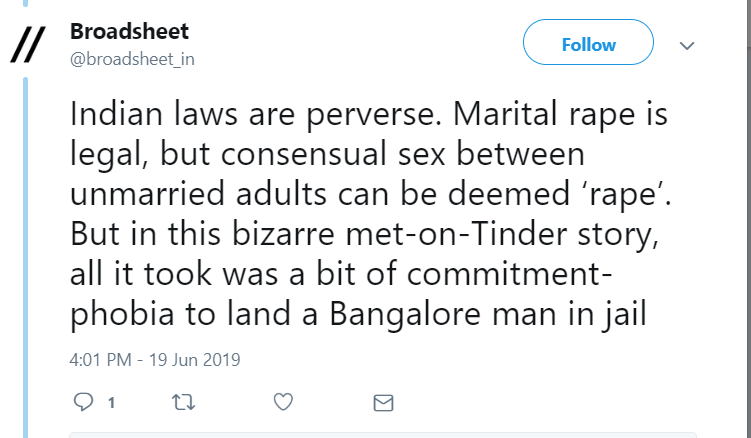This screenshot has height=438, width=751.
Task: Expand the tweet options chevron
Action: pyautogui.click(x=687, y=46)
